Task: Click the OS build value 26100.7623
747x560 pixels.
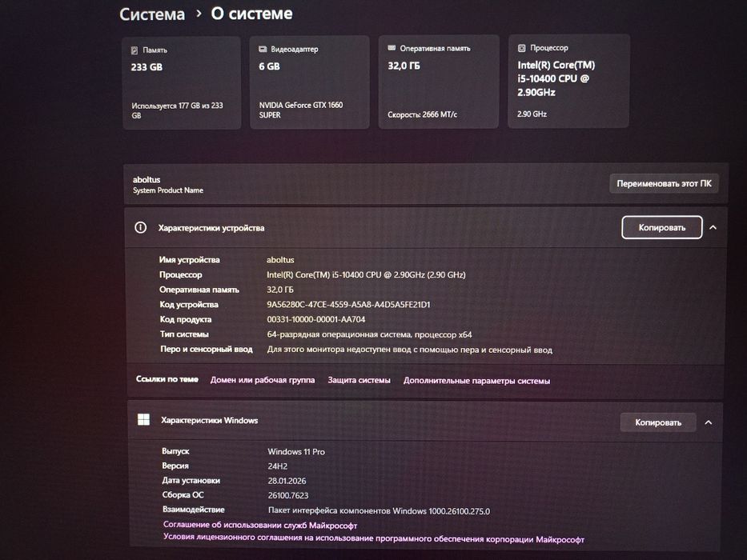Action: click(x=287, y=495)
